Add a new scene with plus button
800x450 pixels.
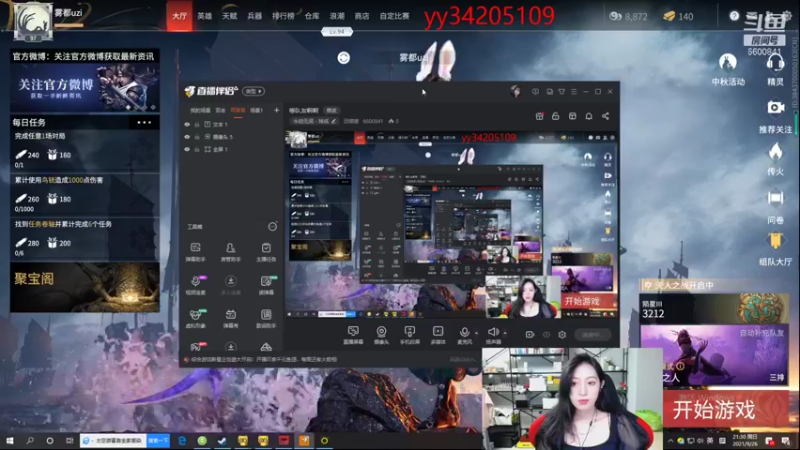click(x=277, y=110)
